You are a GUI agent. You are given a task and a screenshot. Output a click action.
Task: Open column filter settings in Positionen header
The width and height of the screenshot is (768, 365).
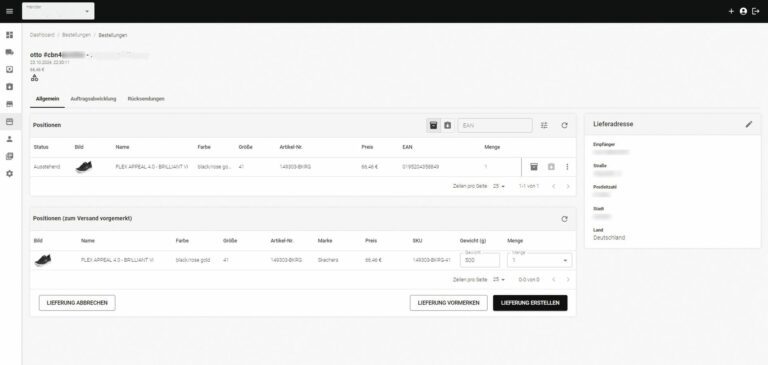[544, 125]
